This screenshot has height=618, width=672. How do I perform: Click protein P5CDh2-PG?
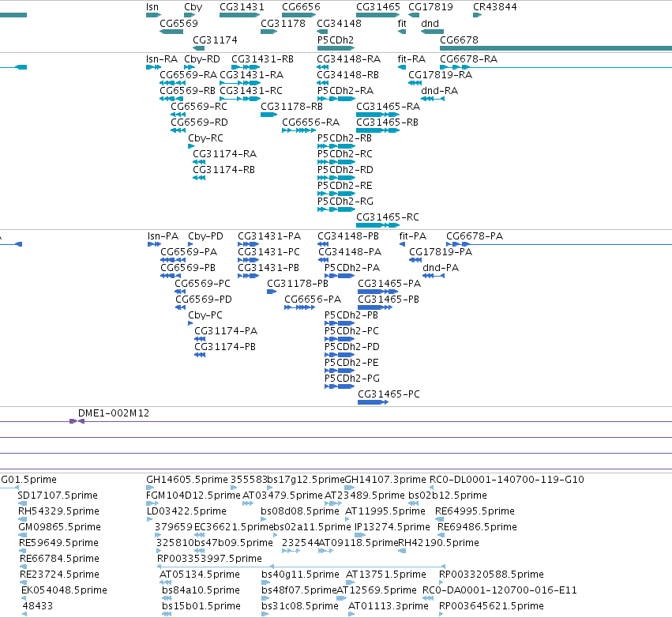(352, 379)
